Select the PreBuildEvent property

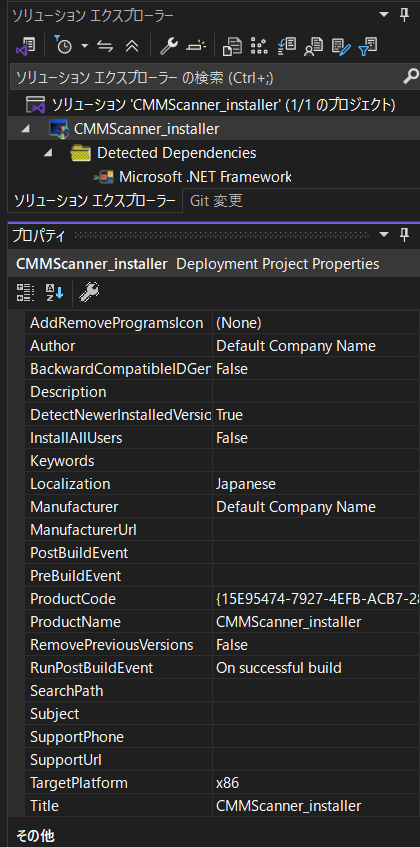pos(76,576)
